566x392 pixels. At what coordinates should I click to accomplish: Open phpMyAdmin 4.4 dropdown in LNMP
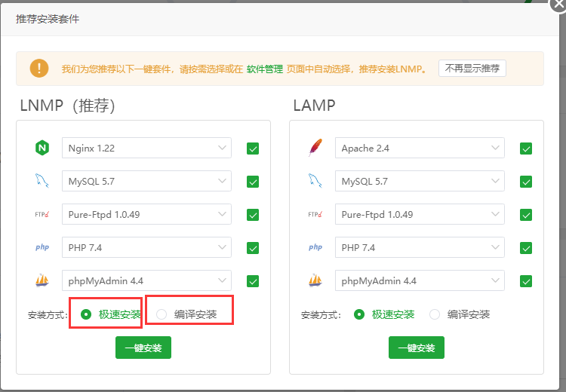(x=146, y=280)
